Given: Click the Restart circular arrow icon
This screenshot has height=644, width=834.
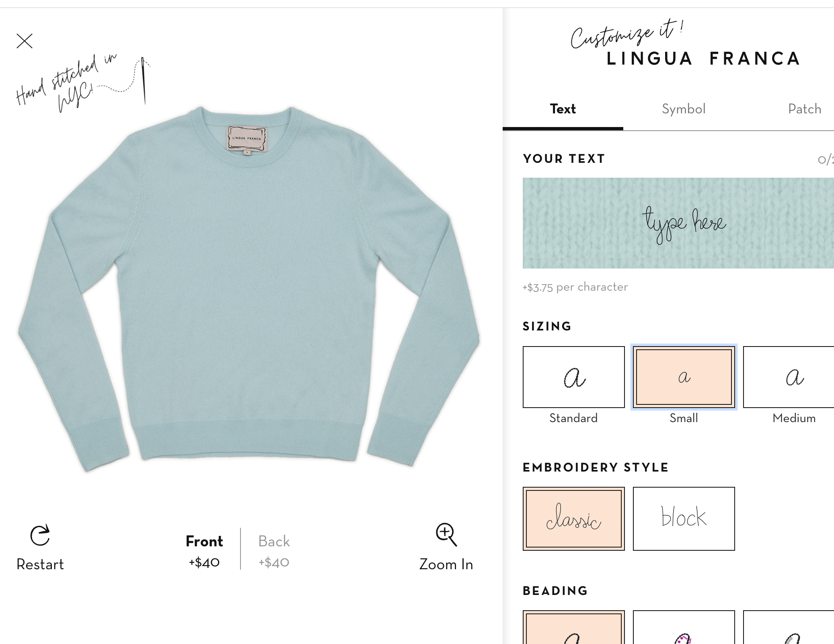Looking at the screenshot, I should [x=40, y=535].
